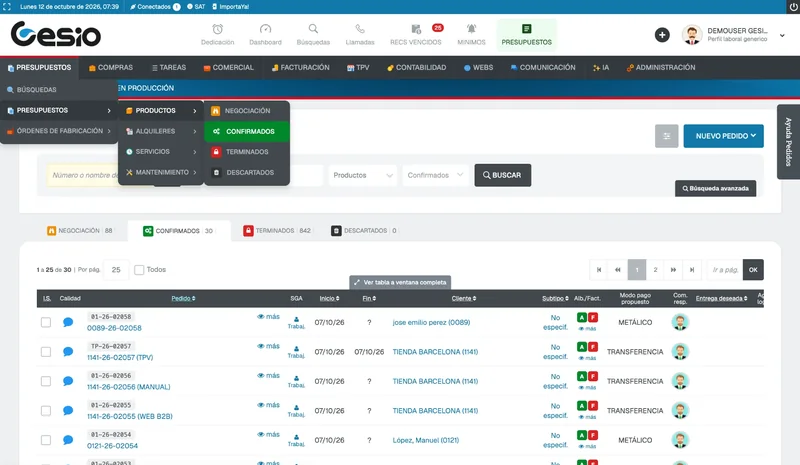Open client link jose emilio perez (0089)
800x465 pixels.
[431, 322]
